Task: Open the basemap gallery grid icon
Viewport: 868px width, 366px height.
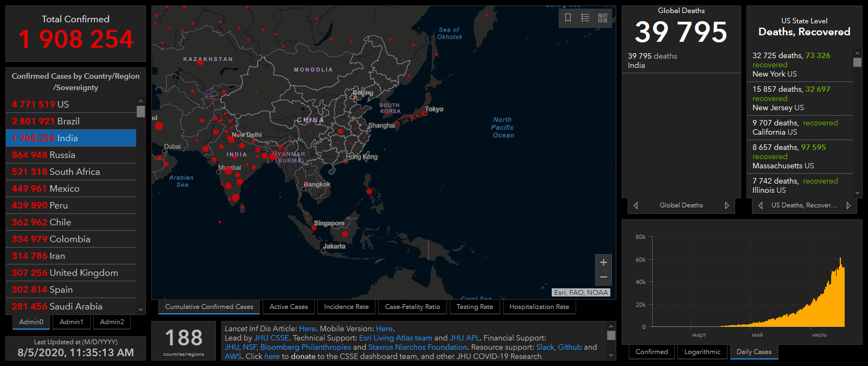Action: click(x=603, y=18)
